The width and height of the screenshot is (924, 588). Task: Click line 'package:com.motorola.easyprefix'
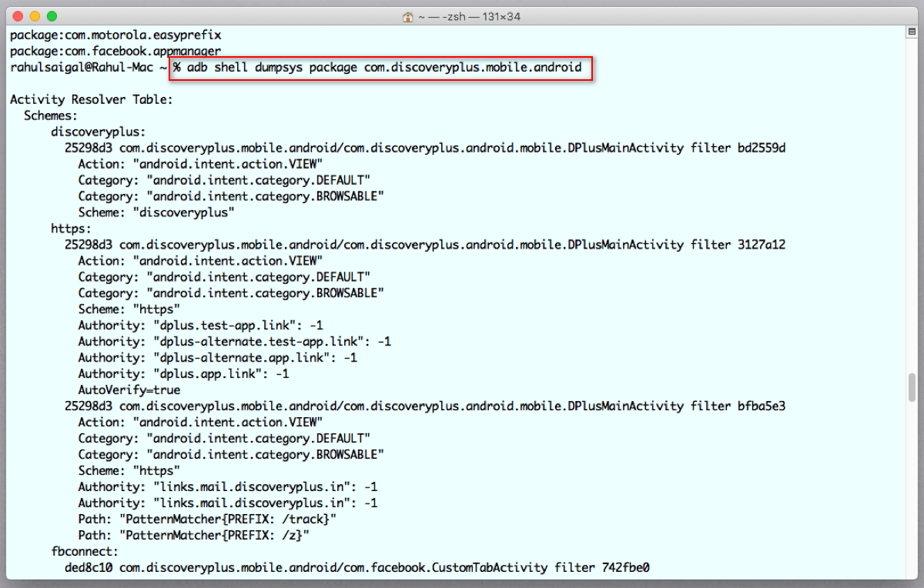click(x=115, y=35)
